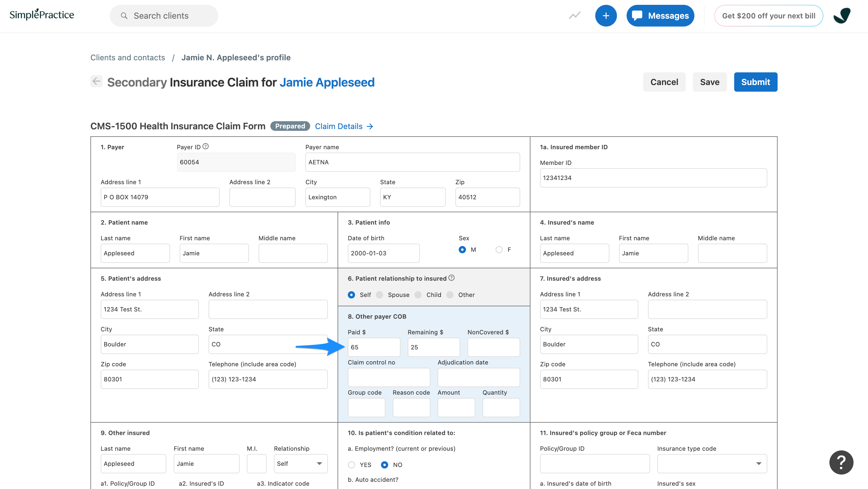Click the patient First name field

click(214, 253)
